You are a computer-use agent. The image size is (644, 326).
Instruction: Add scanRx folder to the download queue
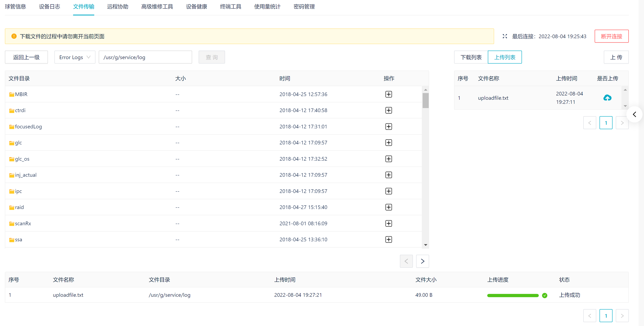[389, 223]
